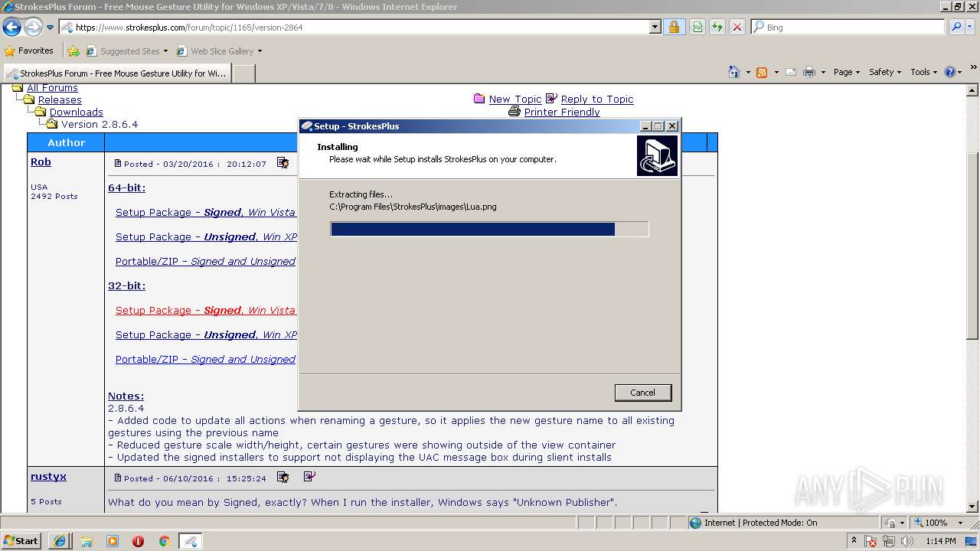This screenshot has height=551, width=980.
Task: Click second icon beside rustyx post date
Action: (x=309, y=477)
